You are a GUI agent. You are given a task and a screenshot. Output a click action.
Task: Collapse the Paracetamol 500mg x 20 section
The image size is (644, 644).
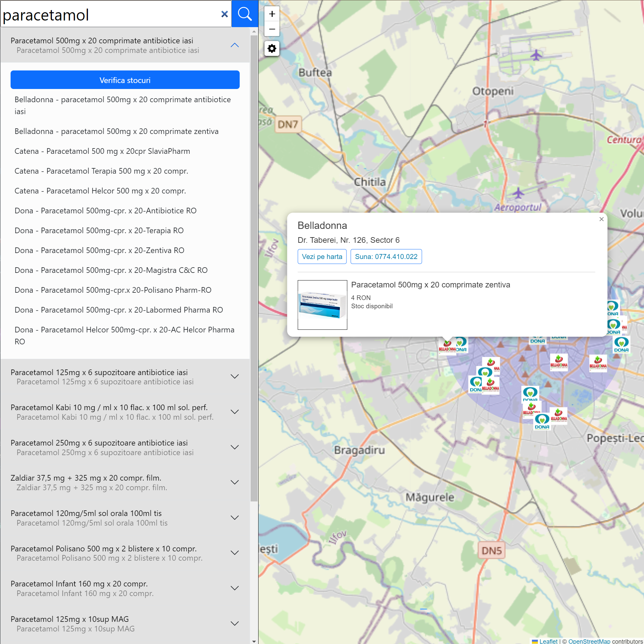click(x=235, y=45)
